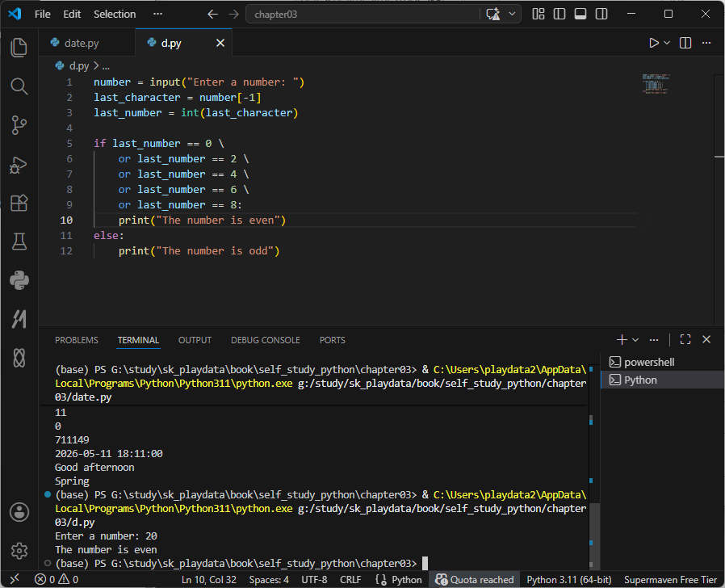This screenshot has height=588, width=725.
Task: Open the Manage gear icon
Action: click(19, 551)
